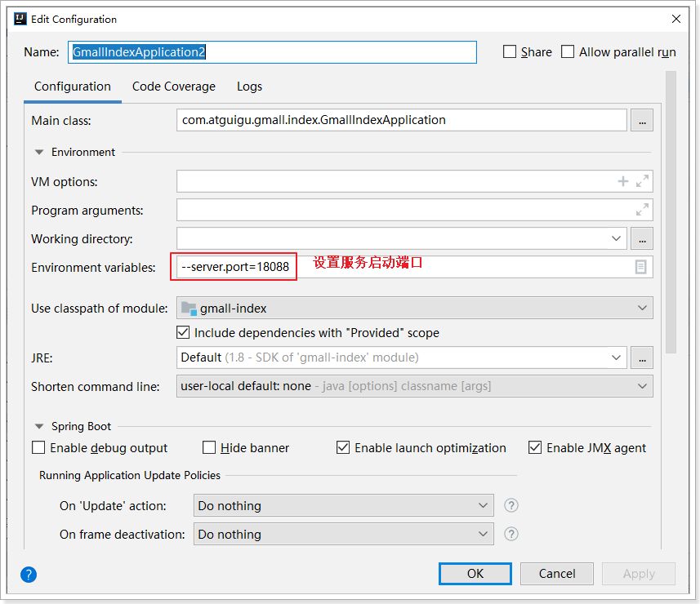Close the Edit Configuration dialog
Screen dimensions: 700x604
(x=675, y=20)
